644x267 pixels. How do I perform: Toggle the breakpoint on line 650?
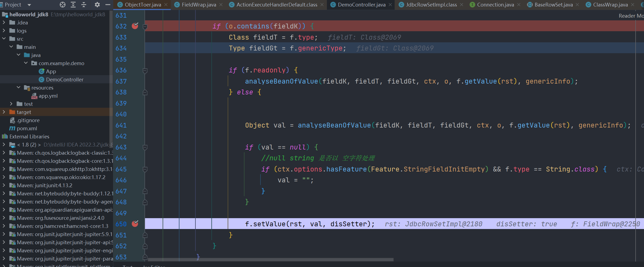click(135, 224)
